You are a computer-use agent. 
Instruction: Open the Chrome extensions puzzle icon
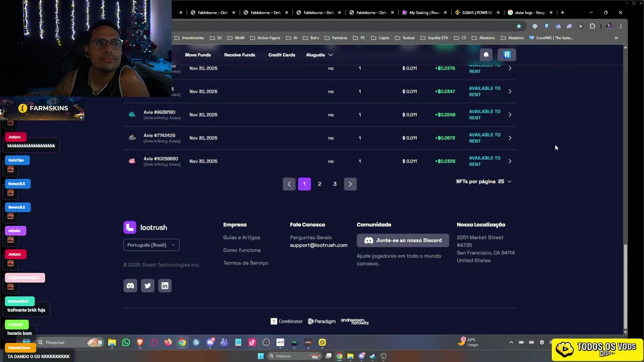592,26
